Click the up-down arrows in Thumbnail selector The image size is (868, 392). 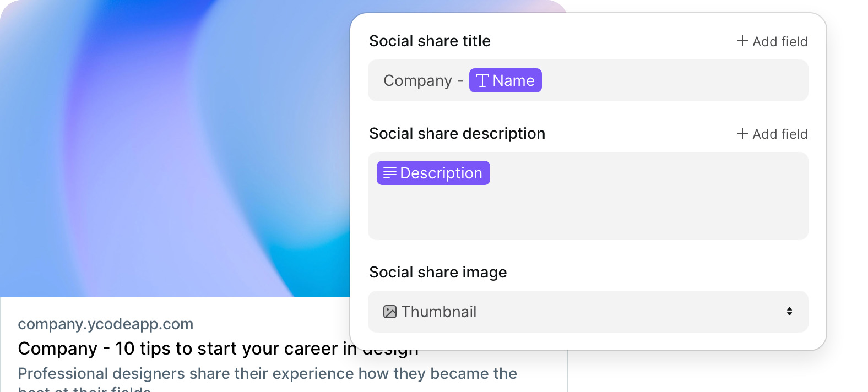pos(789,312)
